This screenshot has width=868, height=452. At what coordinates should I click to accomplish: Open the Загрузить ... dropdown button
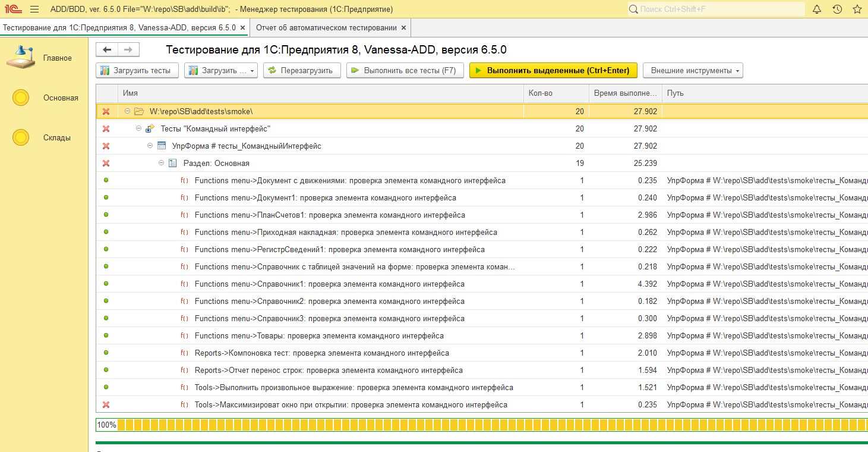click(220, 70)
